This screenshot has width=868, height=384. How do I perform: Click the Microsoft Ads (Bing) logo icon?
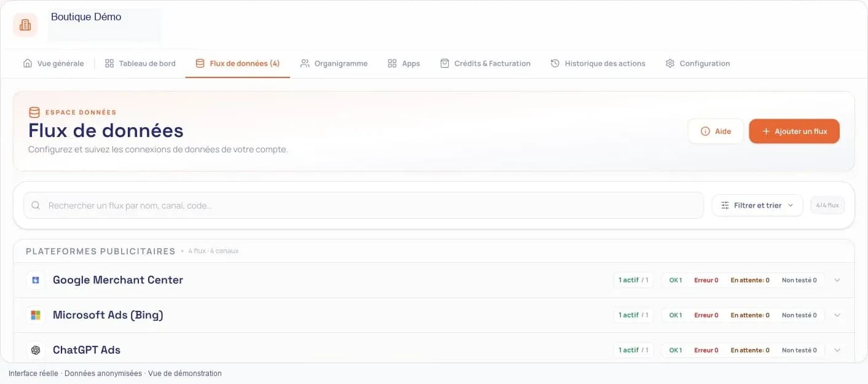click(36, 315)
